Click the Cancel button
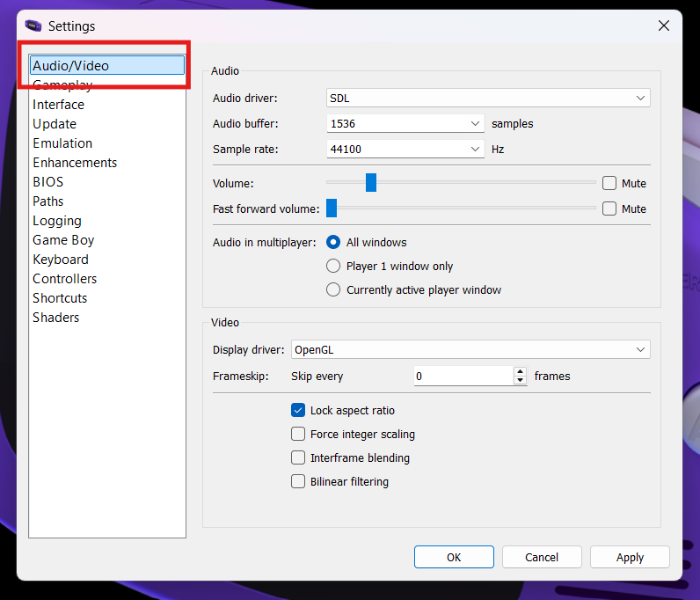 (542, 557)
